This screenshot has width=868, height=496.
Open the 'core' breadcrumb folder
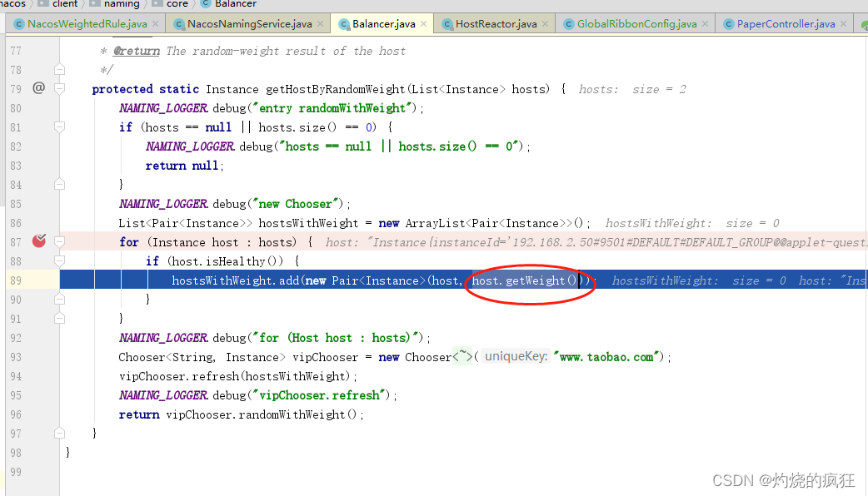(x=177, y=3)
